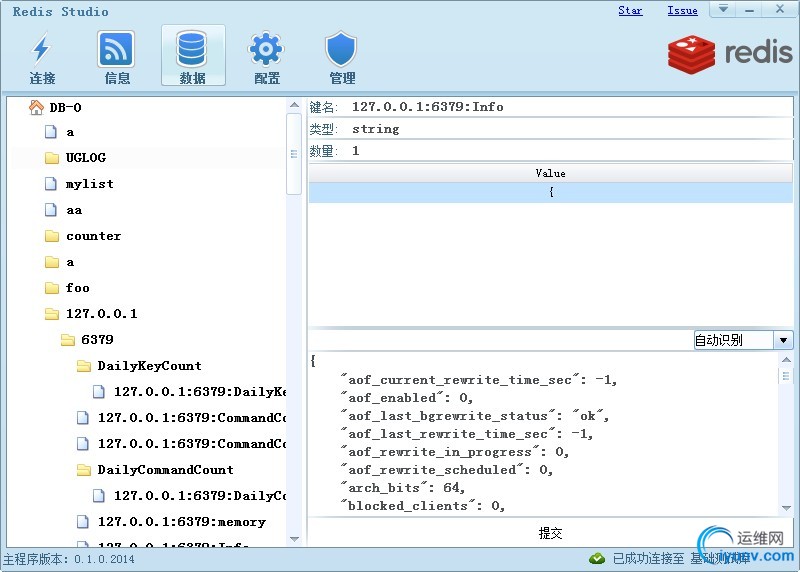The width and height of the screenshot is (800, 572).
Task: Click inside the JSON value text editor
Action: pyautogui.click(x=543, y=434)
